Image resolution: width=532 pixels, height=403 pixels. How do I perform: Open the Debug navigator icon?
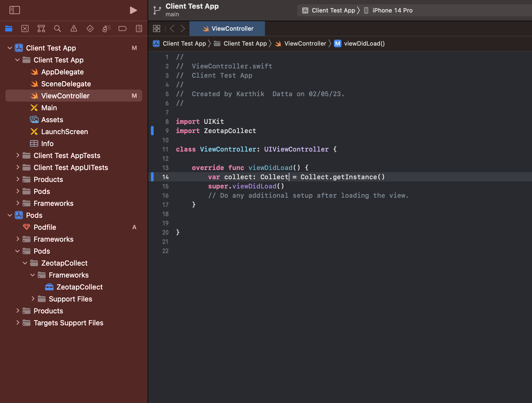coord(106,29)
